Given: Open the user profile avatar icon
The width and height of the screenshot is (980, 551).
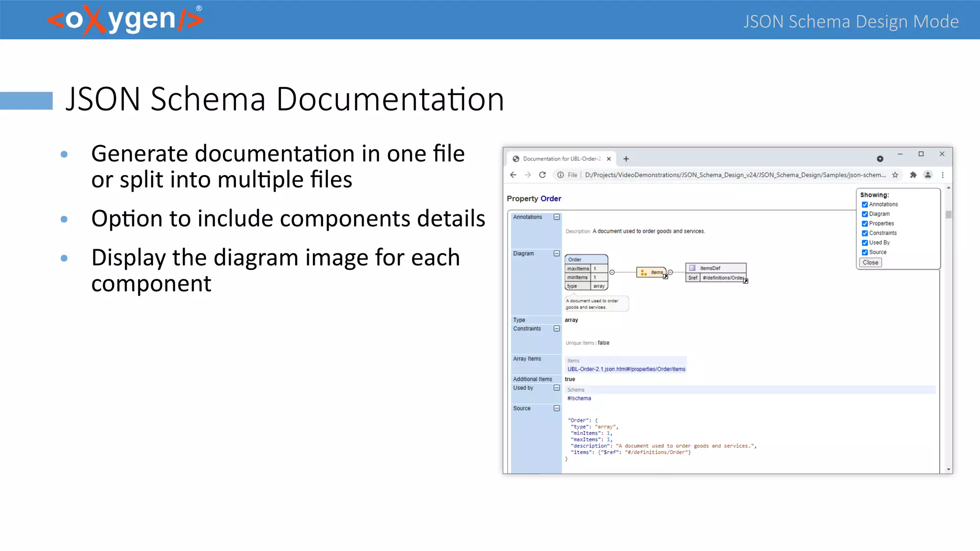Looking at the screenshot, I should 928,175.
